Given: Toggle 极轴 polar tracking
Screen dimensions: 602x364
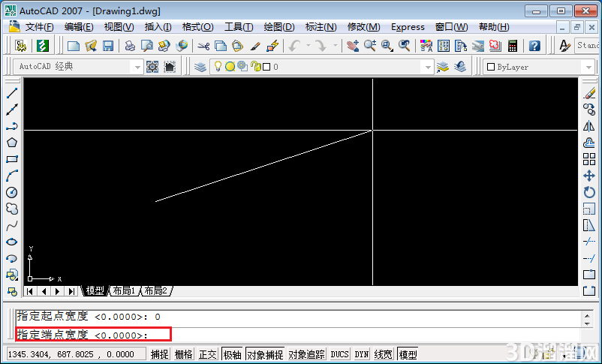Looking at the screenshot, I should coord(232,354).
